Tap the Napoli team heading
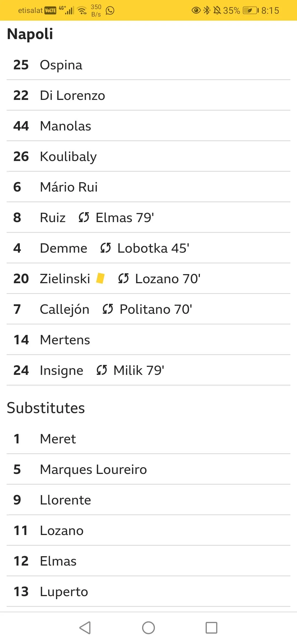 (x=30, y=34)
